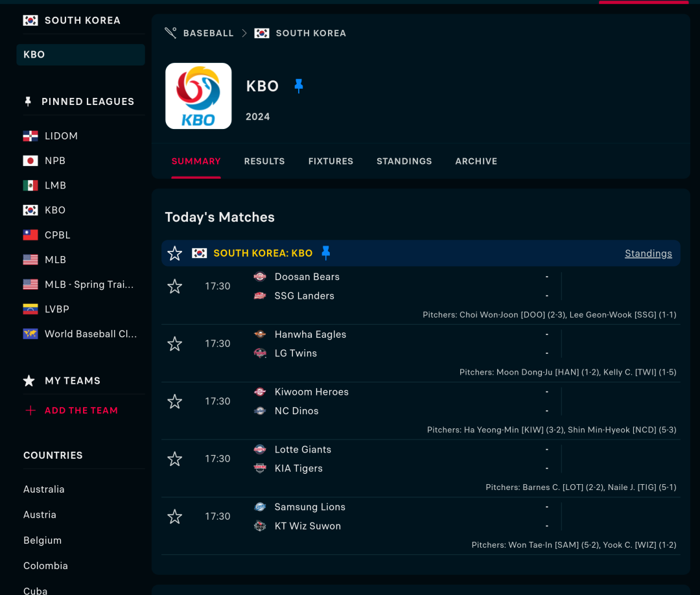
Task: Open KBO in pinned leagues list
Action: tap(55, 210)
